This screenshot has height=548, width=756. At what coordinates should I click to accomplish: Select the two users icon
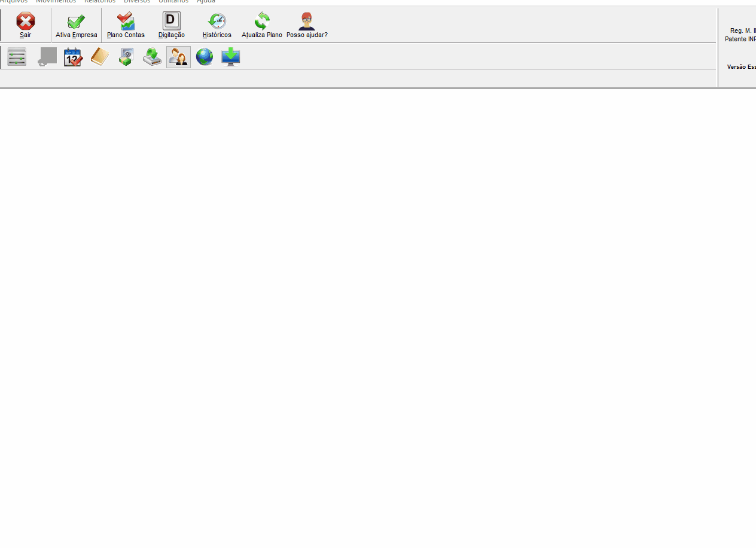(178, 57)
